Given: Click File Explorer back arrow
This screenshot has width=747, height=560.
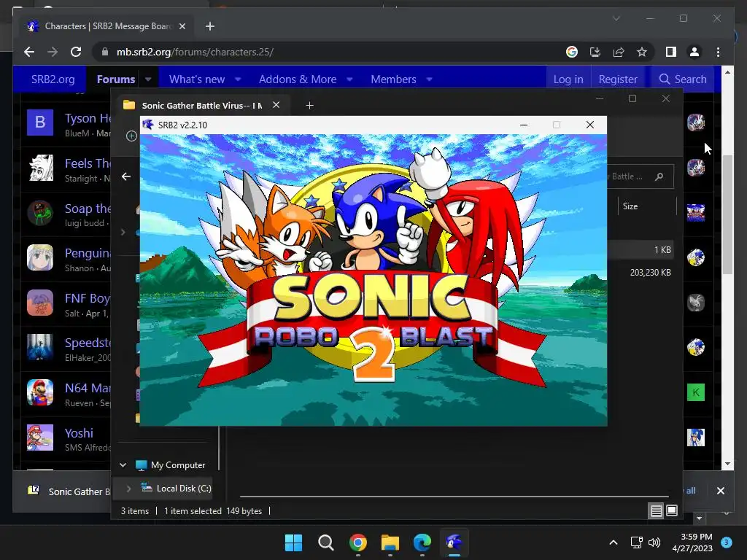Looking at the screenshot, I should [x=126, y=176].
